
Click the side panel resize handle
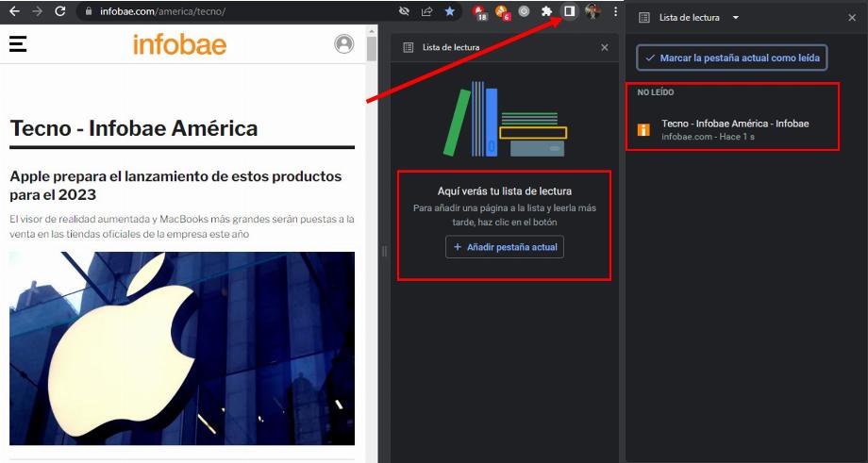(x=384, y=251)
